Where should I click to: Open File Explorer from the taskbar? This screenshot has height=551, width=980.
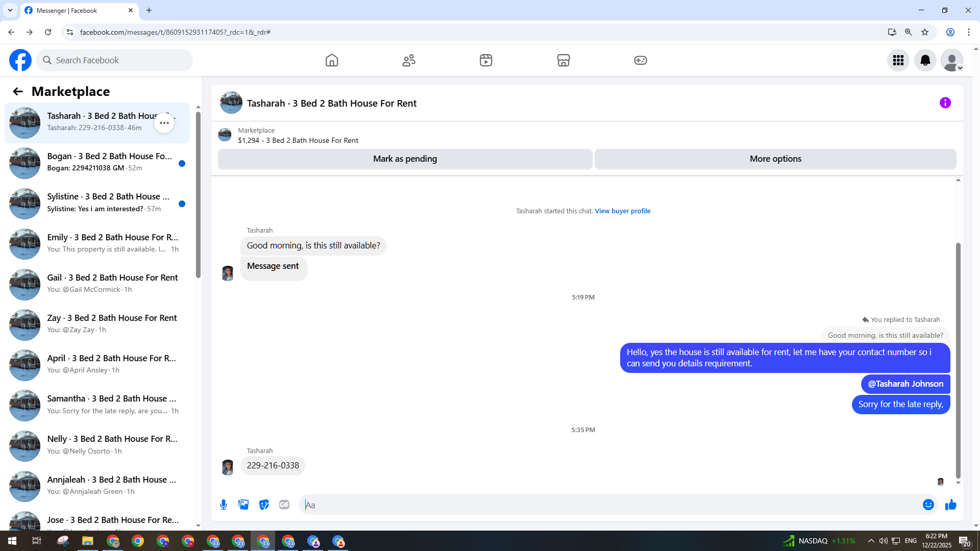[x=88, y=541]
